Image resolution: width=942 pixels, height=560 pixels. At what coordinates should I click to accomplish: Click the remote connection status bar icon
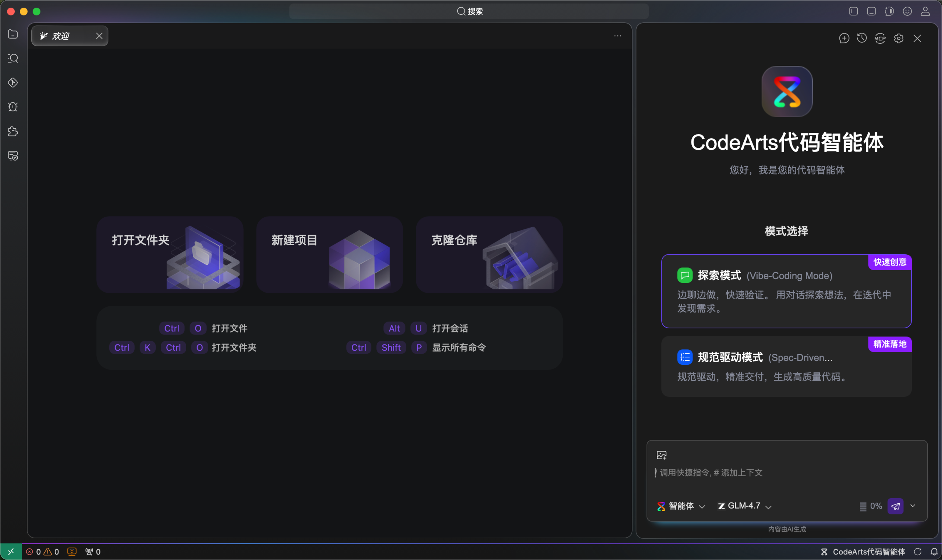pos(11,552)
